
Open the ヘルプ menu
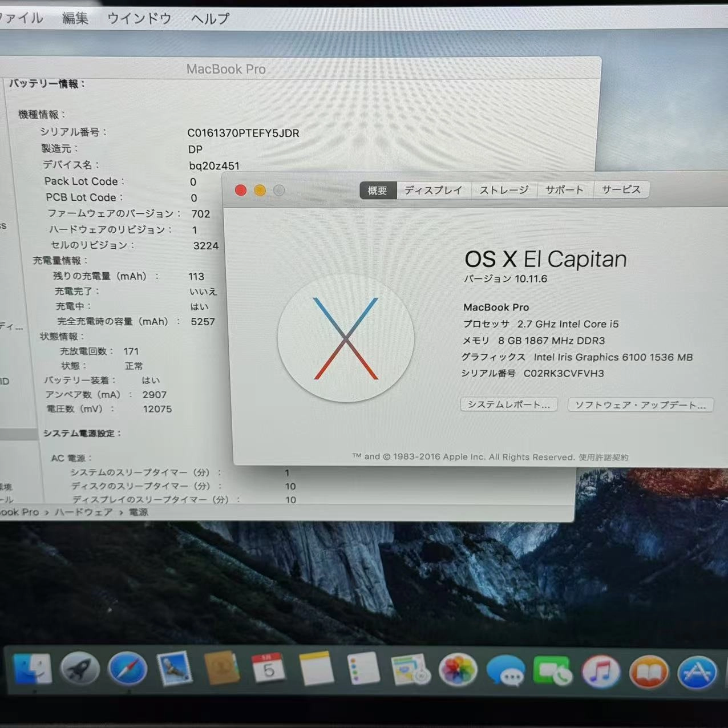pyautogui.click(x=209, y=18)
